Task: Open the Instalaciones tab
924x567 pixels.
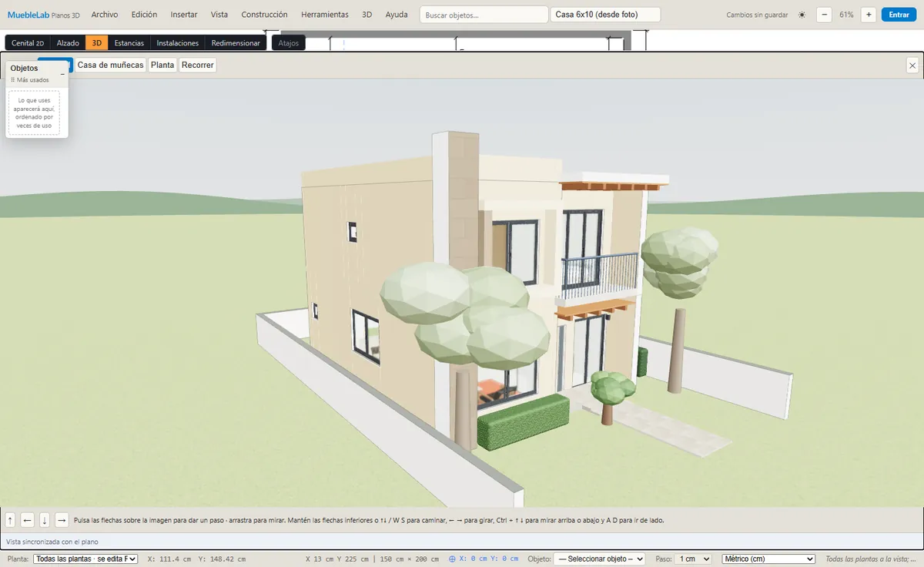Action: (178, 43)
